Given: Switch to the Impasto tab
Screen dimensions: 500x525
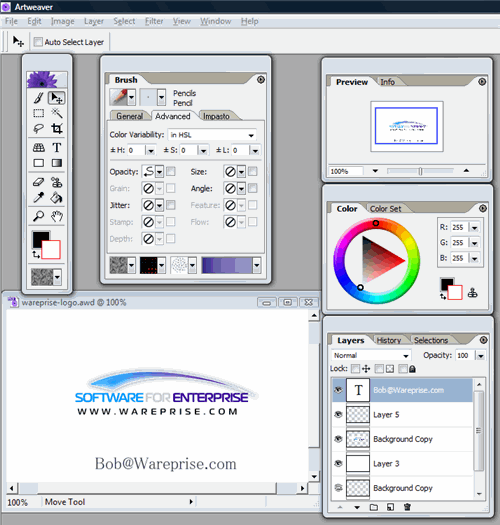Looking at the screenshot, I should click(x=216, y=116).
